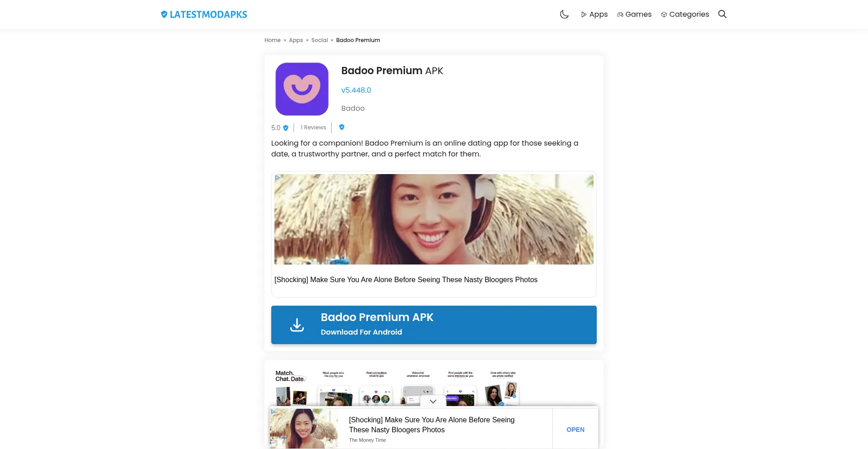Click the purple Badoo app icon
Viewport: 868px width, 449px height.
pos(302,89)
